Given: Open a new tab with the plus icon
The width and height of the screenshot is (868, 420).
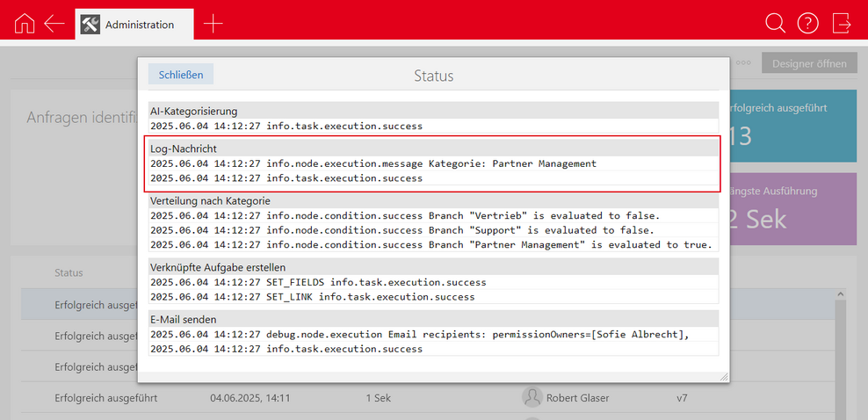Looking at the screenshot, I should click(213, 24).
